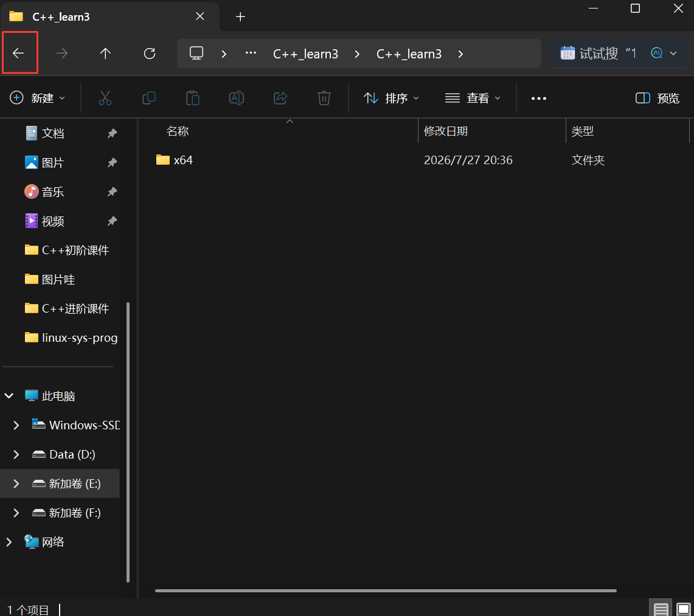This screenshot has width=694, height=616.
Task: Click the Share icon
Action: (x=280, y=98)
